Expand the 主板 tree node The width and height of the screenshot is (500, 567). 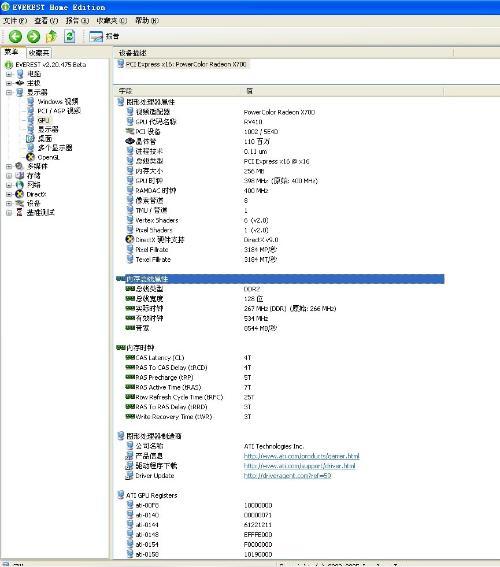(9, 83)
